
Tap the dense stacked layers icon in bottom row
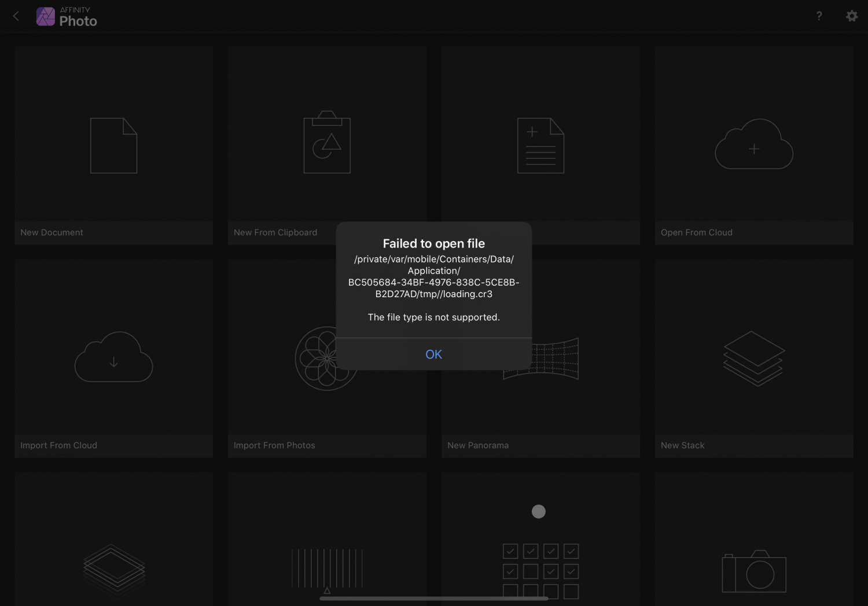click(114, 570)
